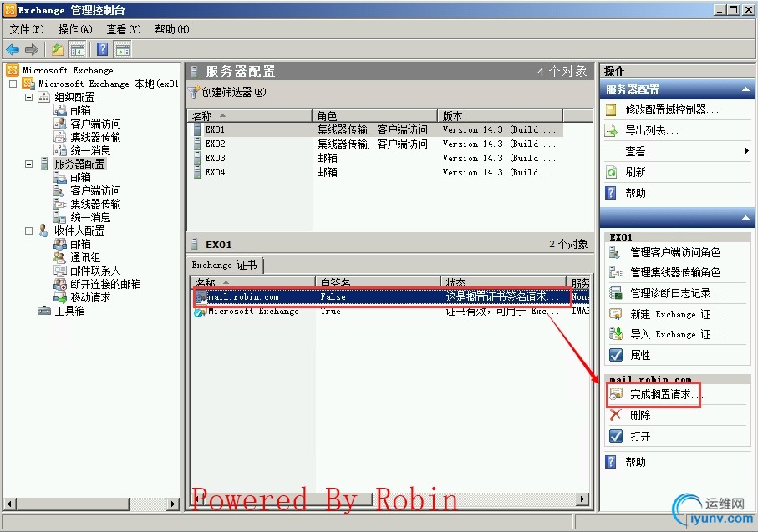Select the Microsoft Exchange certificate row

390,312
